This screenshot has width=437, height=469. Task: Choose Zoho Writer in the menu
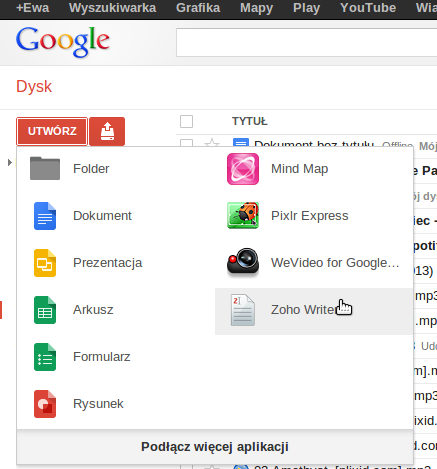(x=314, y=311)
